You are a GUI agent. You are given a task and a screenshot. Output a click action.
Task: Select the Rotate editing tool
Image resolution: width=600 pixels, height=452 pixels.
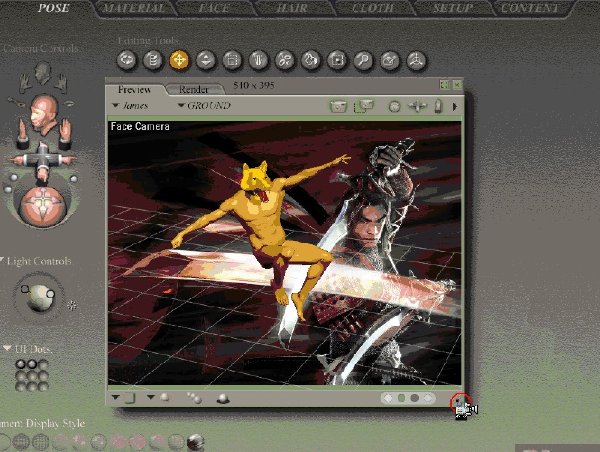pyautogui.click(x=126, y=60)
